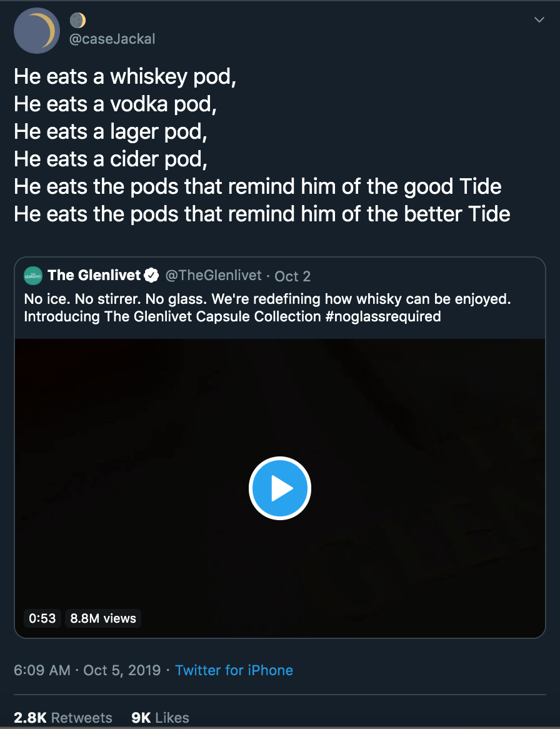Open the tweet options chevron menu
The image size is (560, 729).
click(x=539, y=21)
